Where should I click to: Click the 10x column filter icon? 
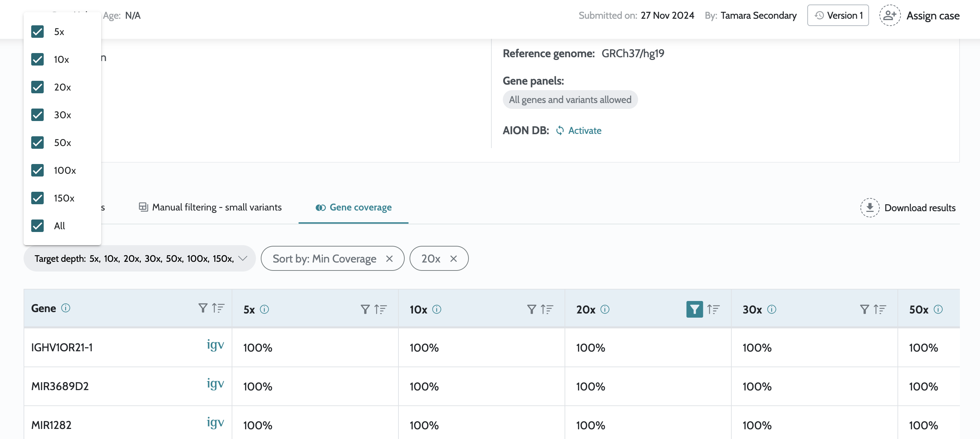pyautogui.click(x=532, y=309)
